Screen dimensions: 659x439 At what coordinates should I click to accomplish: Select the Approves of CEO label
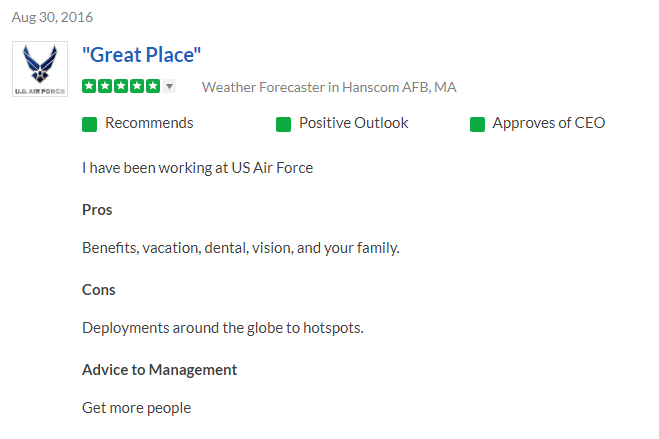(548, 123)
